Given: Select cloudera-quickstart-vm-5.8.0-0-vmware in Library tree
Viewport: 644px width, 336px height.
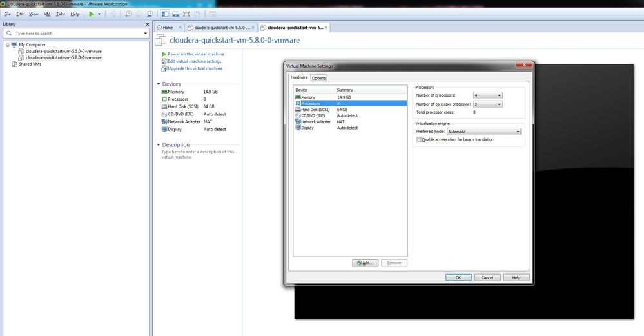Looking at the screenshot, I should coord(63,58).
